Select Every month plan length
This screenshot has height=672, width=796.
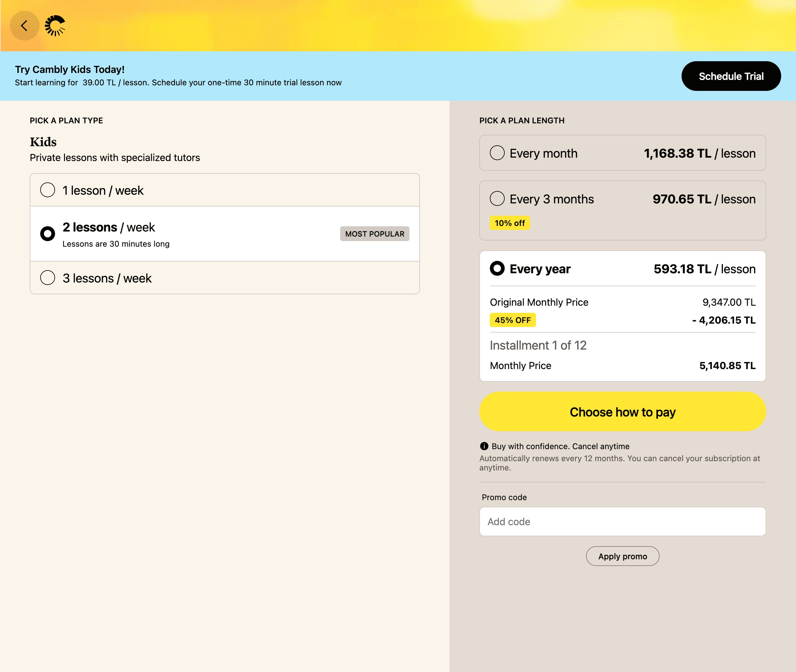(x=497, y=153)
